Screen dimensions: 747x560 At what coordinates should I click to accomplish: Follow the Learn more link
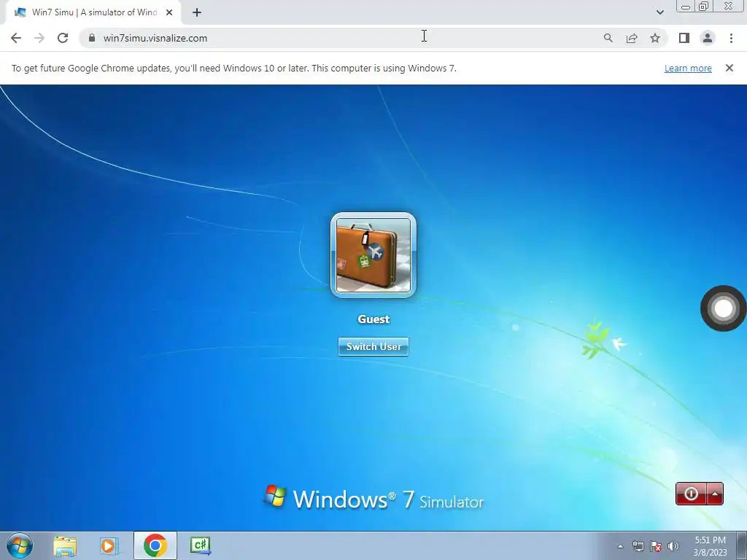coord(688,68)
